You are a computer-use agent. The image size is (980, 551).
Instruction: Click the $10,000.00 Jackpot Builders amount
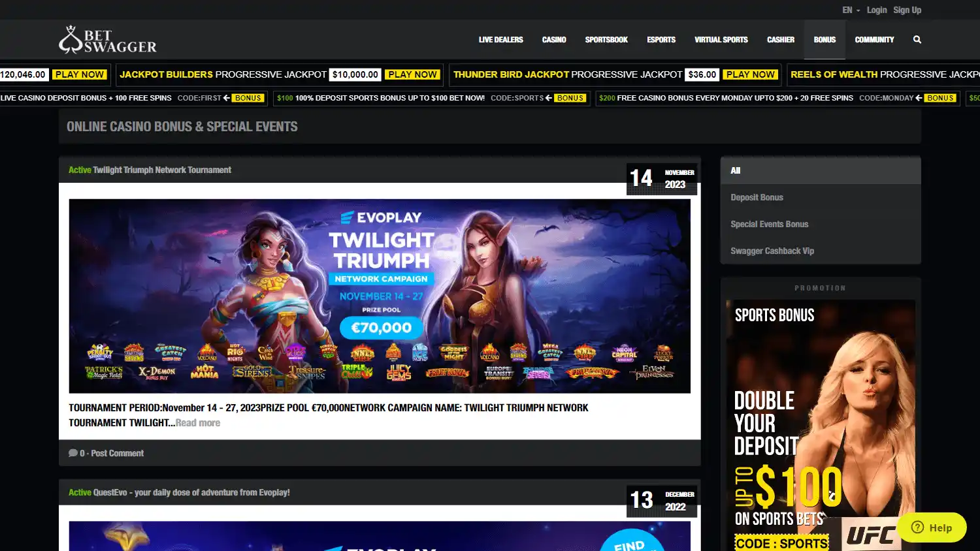[355, 74]
